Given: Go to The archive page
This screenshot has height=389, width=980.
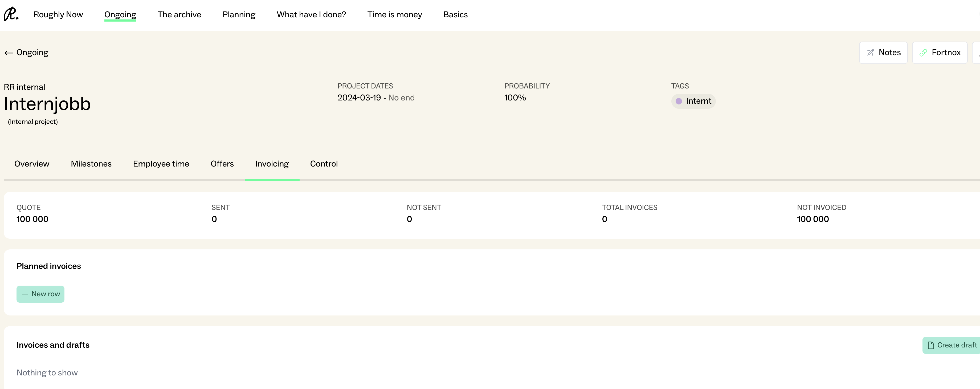Looking at the screenshot, I should pyautogui.click(x=179, y=14).
